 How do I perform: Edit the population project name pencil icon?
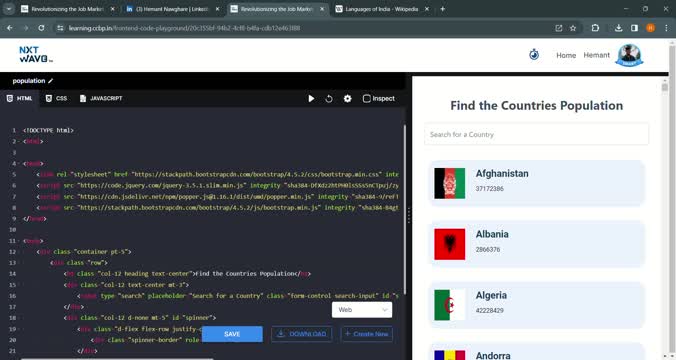click(x=50, y=81)
